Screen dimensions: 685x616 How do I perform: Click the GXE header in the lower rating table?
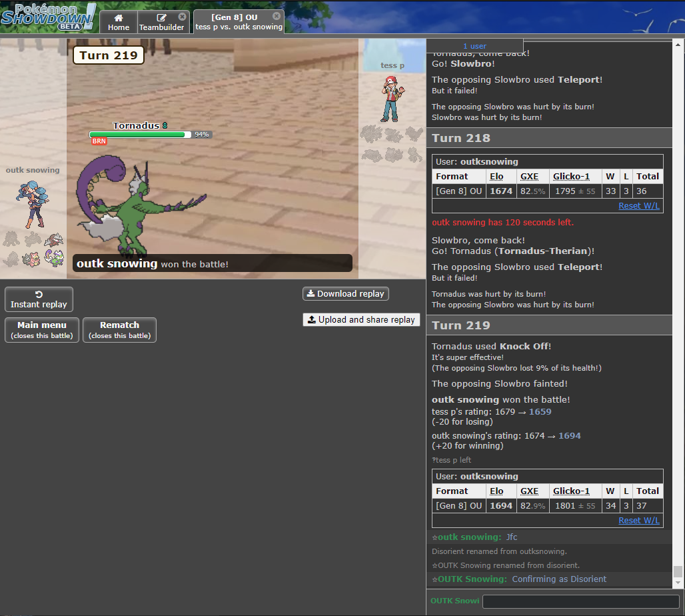pyautogui.click(x=529, y=491)
